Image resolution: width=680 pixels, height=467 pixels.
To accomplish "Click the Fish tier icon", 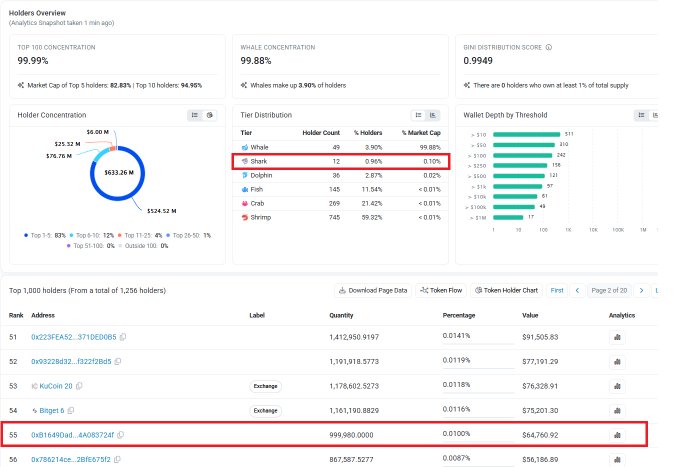I will tap(245, 189).
